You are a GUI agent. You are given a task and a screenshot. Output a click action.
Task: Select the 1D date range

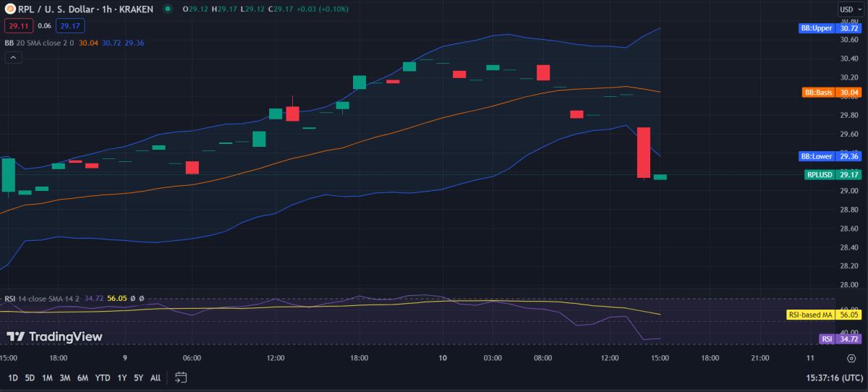click(13, 378)
